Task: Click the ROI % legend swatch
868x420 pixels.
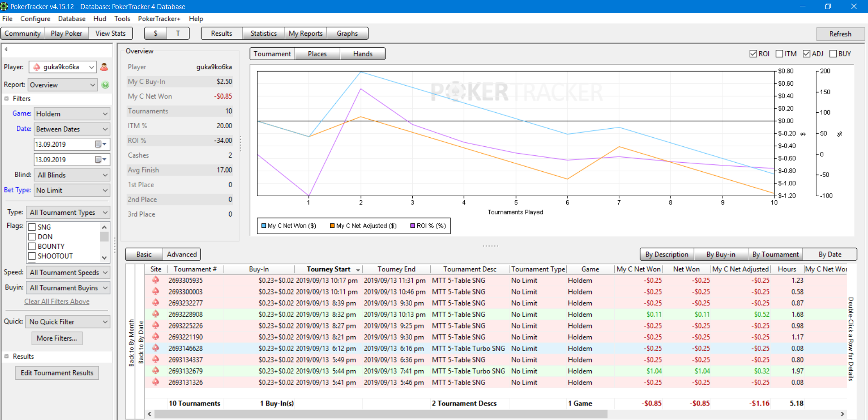Action: pyautogui.click(x=413, y=226)
